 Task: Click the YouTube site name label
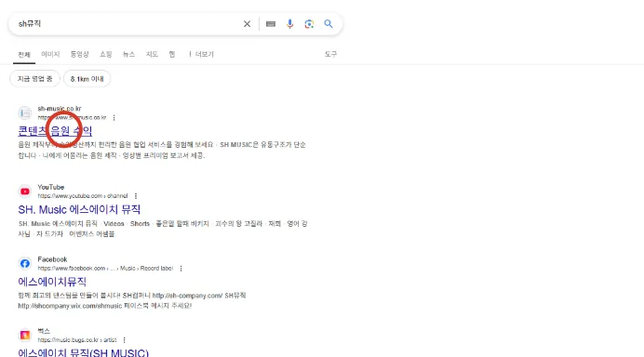tap(51, 187)
